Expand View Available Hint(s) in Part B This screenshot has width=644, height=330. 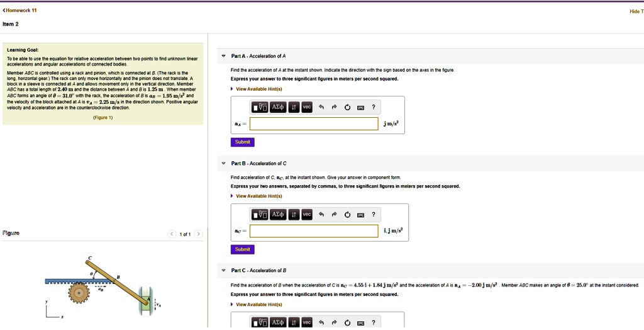coord(257,196)
